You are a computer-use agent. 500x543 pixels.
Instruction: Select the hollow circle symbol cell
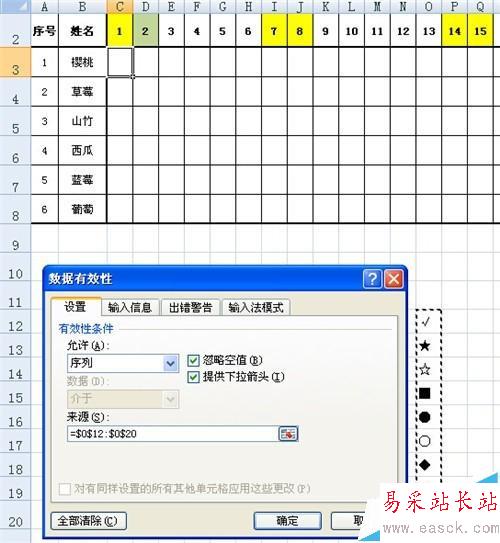click(x=428, y=441)
